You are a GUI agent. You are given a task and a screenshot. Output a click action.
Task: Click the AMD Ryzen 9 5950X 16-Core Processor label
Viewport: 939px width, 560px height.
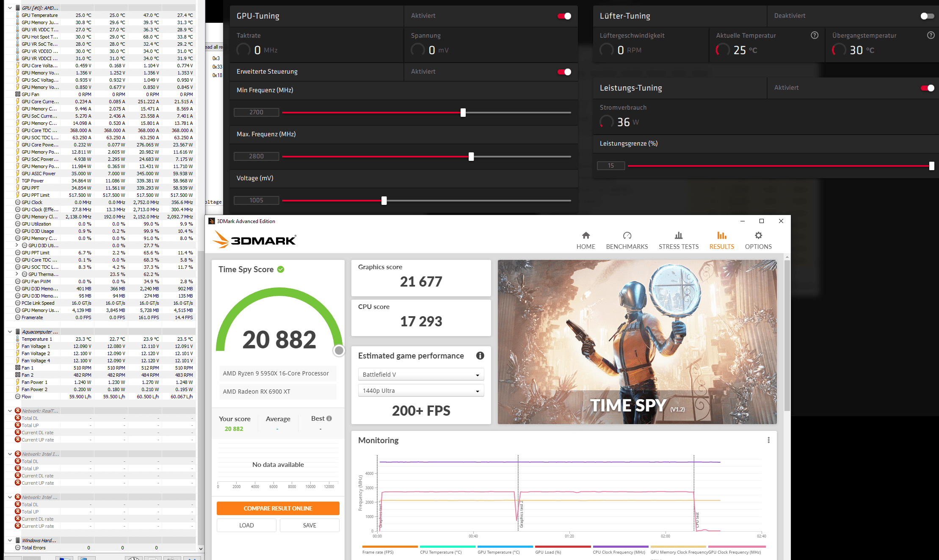coord(276,373)
